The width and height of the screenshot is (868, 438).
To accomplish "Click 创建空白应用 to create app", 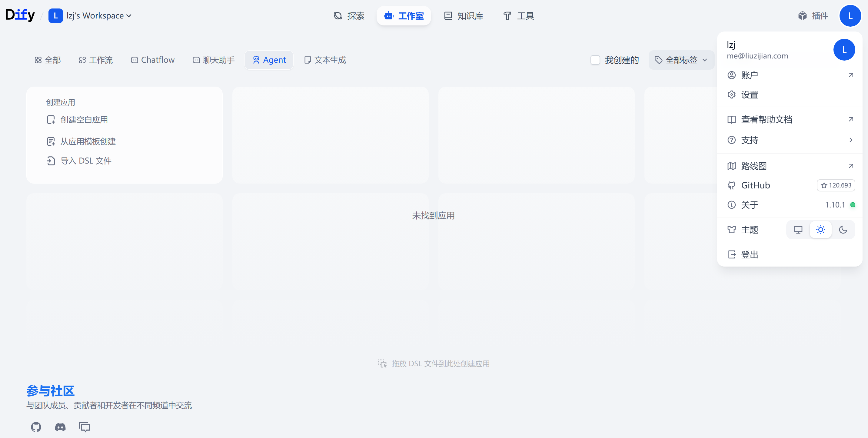I will [x=84, y=120].
